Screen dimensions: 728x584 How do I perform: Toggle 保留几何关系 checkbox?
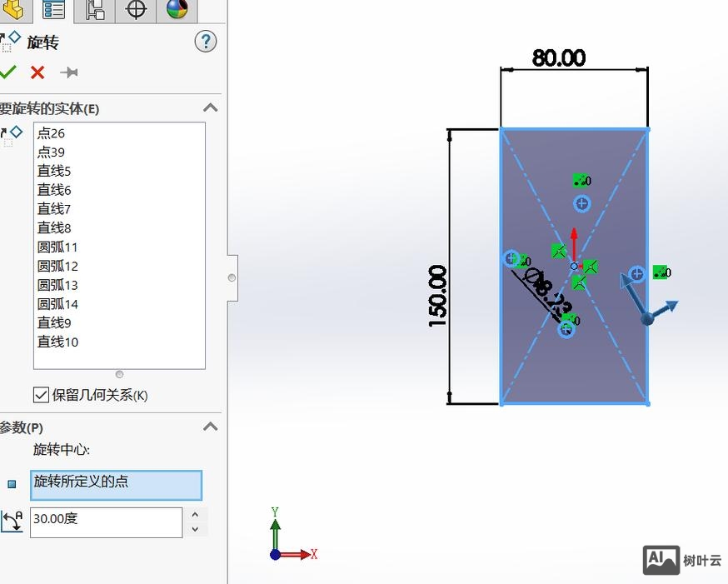(41, 395)
